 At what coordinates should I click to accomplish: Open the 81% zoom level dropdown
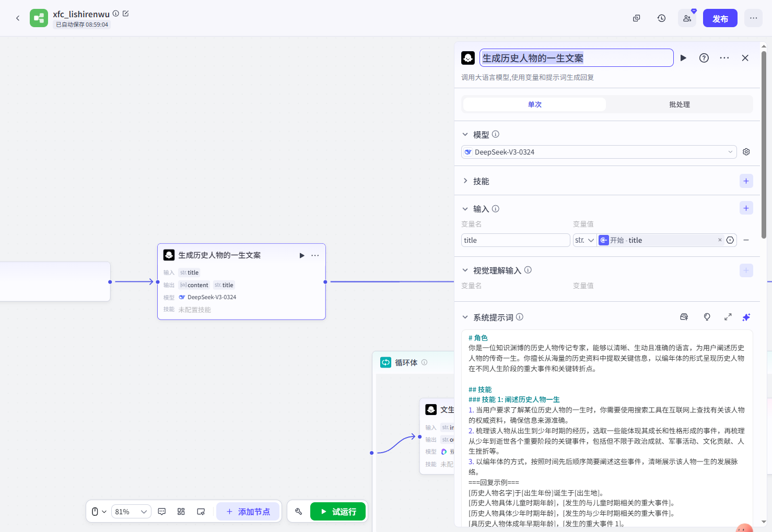click(x=131, y=512)
